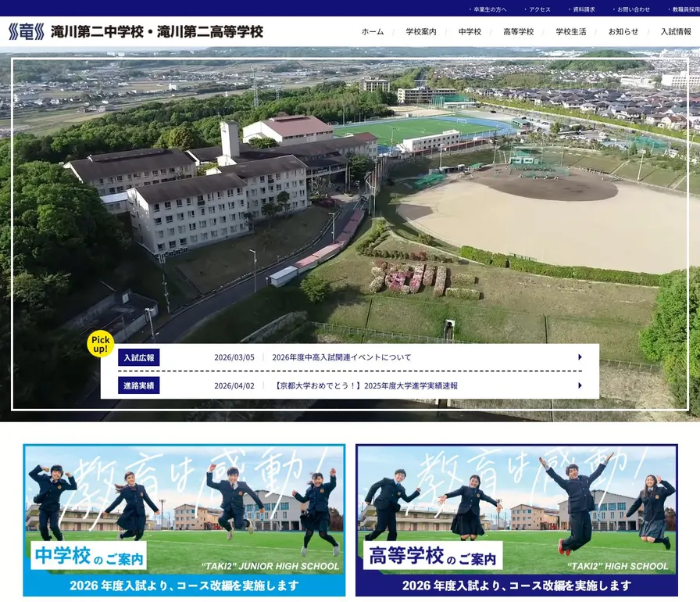700x602 pixels.
Task: Open the 教職員採用 link
Action: [686, 9]
